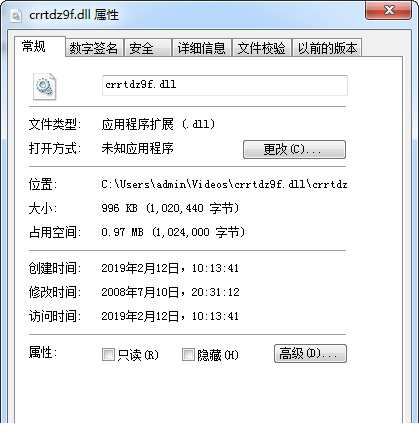Select the 常规 tab
Screen dimensions: 419x439
35,47
